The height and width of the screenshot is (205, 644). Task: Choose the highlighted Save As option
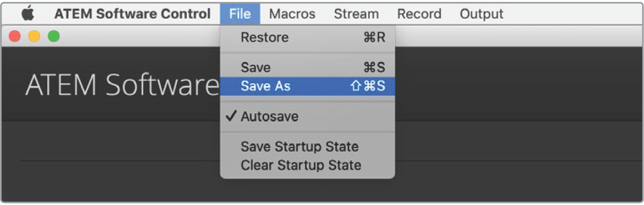[307, 86]
